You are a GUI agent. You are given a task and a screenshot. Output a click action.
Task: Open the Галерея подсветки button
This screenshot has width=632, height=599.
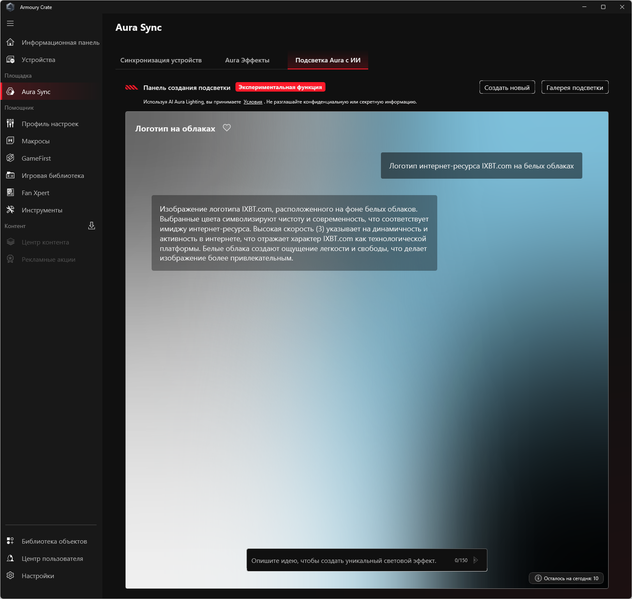pyautogui.click(x=575, y=87)
